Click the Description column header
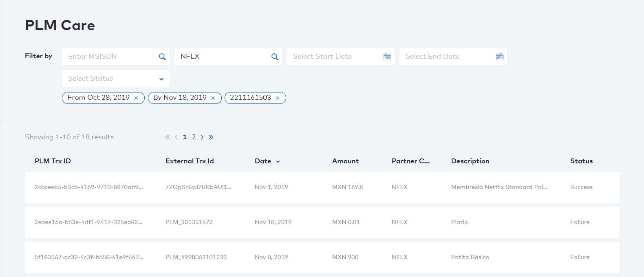This screenshot has height=277, width=644. coord(470,161)
